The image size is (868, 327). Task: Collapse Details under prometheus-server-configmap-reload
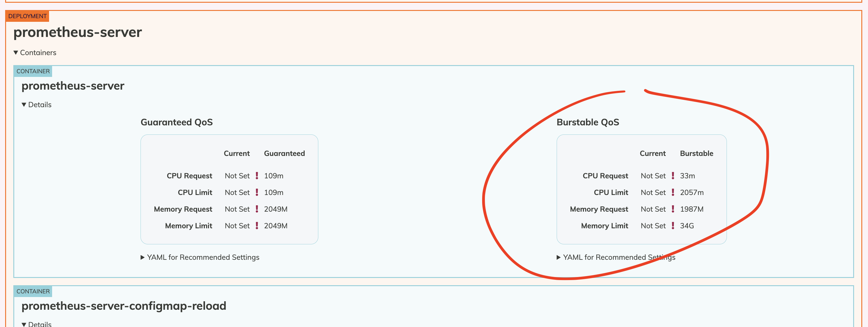[36, 324]
